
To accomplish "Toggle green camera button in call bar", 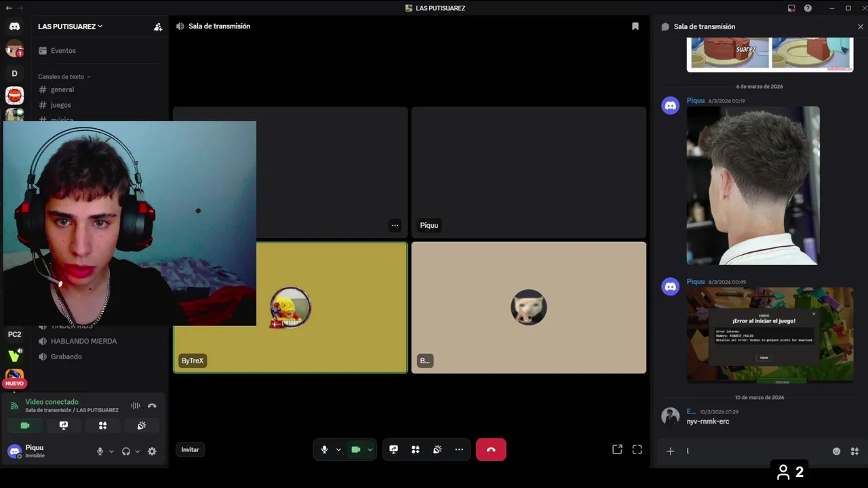I will 355,449.
